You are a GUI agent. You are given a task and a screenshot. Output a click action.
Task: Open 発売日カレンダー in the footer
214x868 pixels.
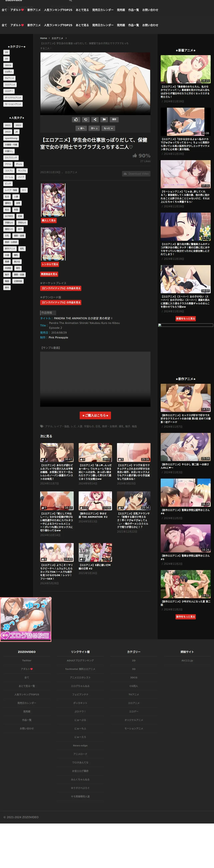click(27, 703)
